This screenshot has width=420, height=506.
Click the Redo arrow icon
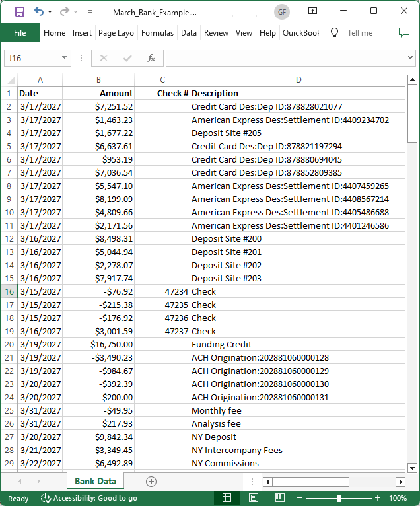tap(64, 11)
